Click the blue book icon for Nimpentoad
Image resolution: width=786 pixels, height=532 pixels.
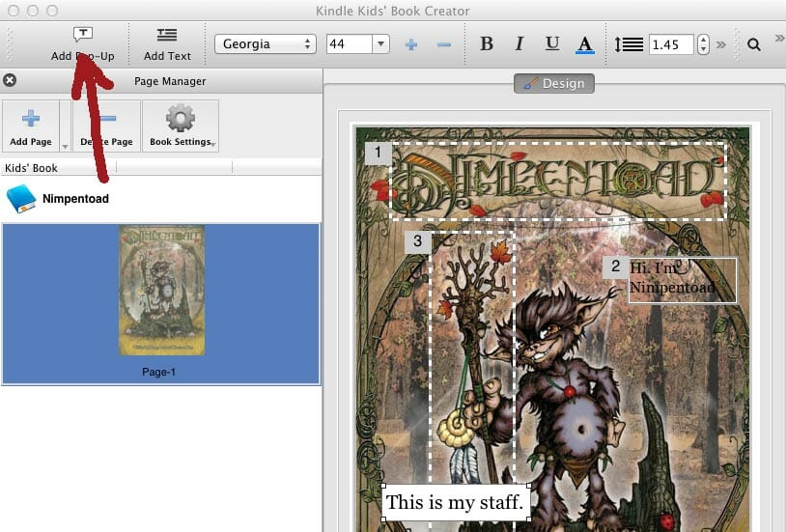click(21, 199)
